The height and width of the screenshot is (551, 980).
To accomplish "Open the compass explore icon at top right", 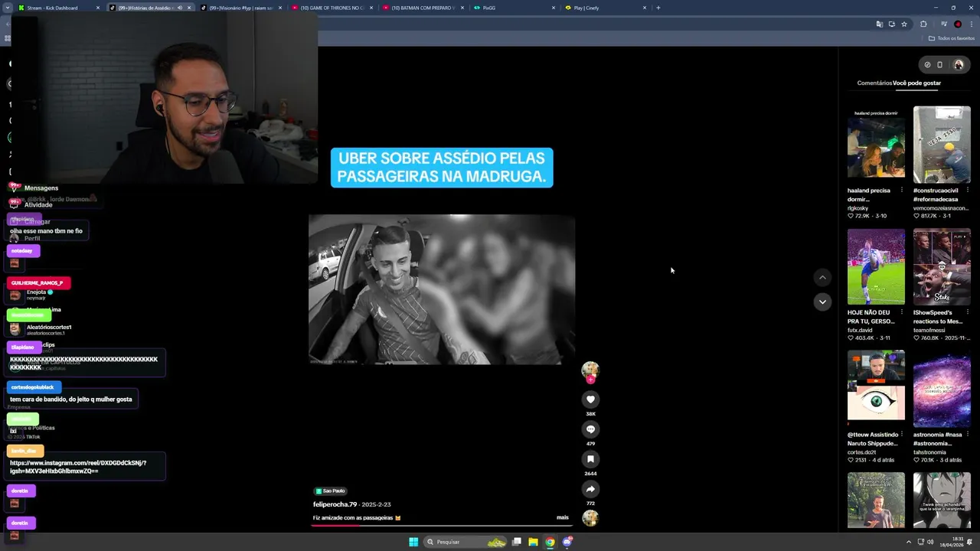I will click(x=927, y=65).
